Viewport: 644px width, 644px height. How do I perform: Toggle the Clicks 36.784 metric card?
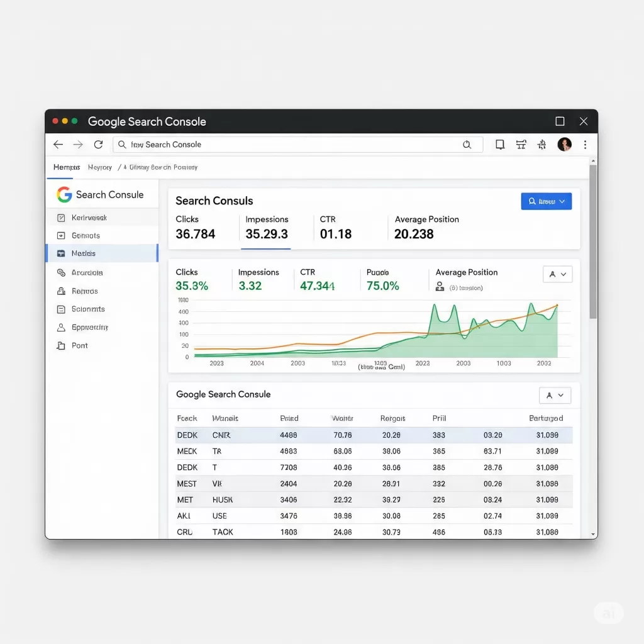[196, 227]
